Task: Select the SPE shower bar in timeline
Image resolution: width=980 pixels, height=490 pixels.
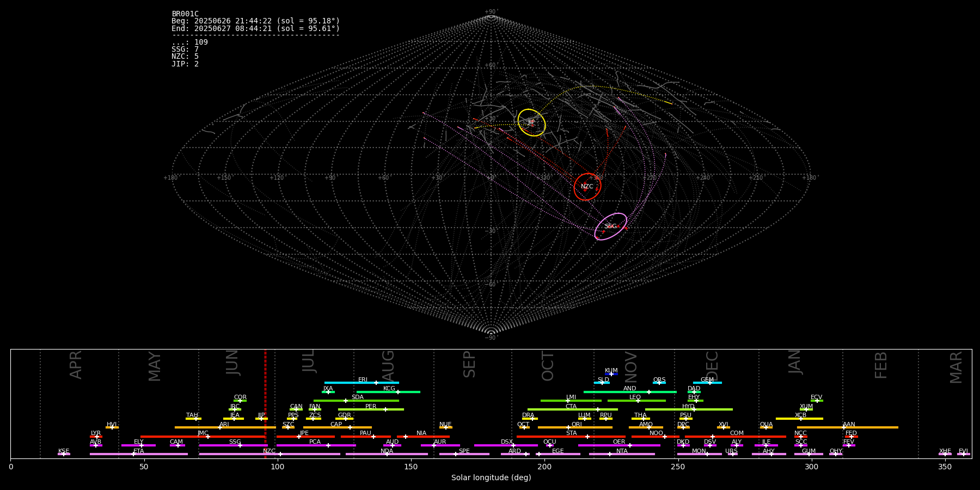Action: 464,454
